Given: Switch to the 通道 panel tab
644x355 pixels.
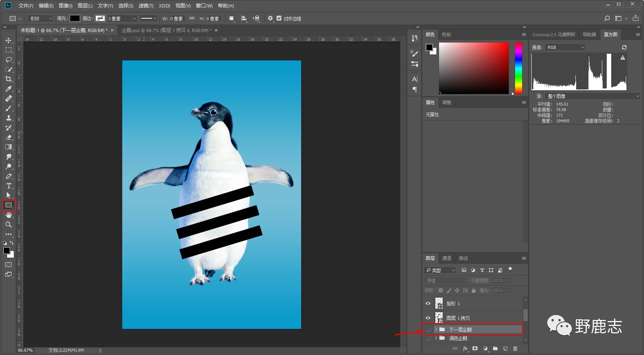Looking at the screenshot, I should [x=446, y=258].
